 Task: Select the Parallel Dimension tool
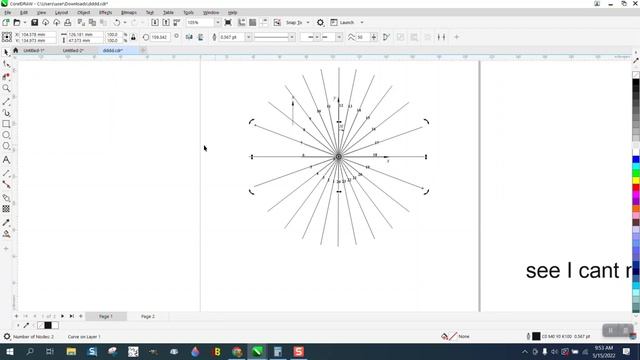(x=6, y=173)
